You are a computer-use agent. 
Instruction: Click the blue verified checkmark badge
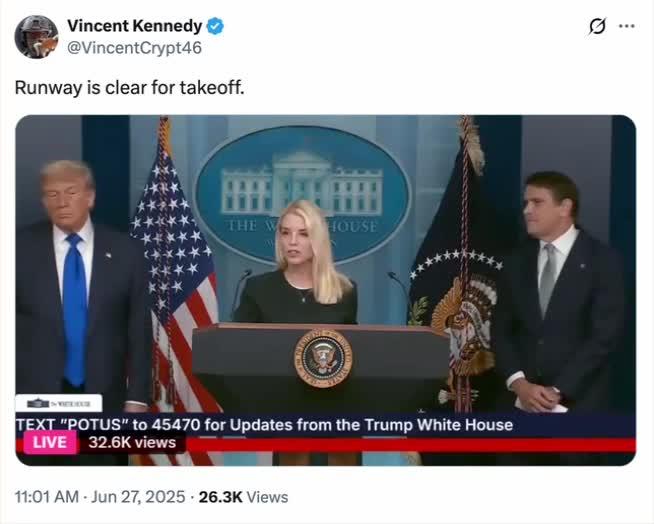click(x=216, y=26)
